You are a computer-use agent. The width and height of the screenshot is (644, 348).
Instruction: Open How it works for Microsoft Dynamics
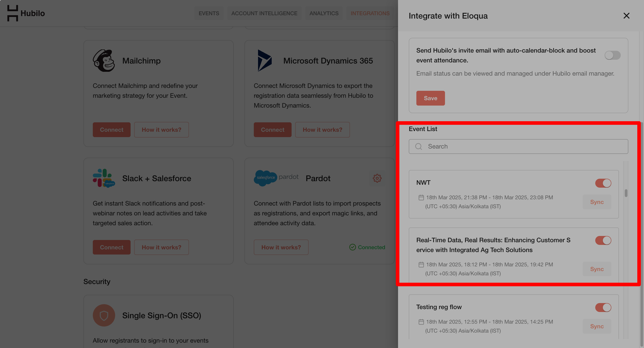(322, 130)
